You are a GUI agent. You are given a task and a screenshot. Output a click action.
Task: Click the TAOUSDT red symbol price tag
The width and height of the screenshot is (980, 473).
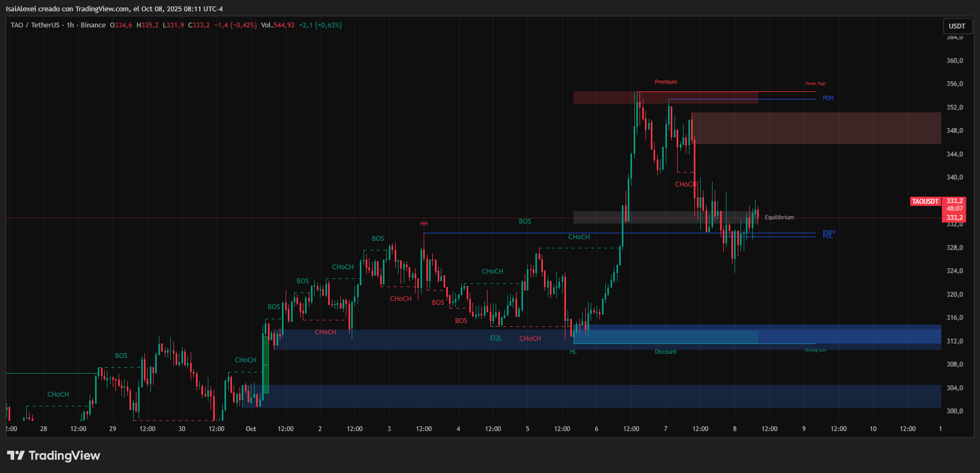click(925, 202)
